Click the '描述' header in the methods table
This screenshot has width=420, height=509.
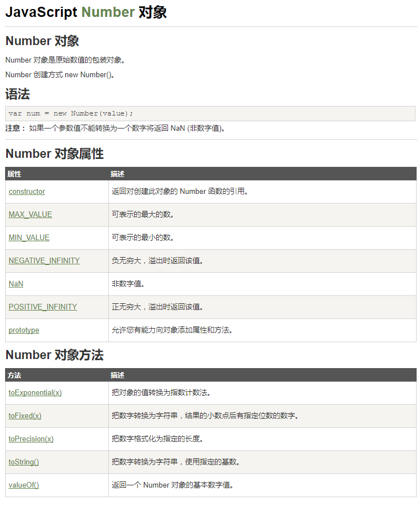point(117,375)
